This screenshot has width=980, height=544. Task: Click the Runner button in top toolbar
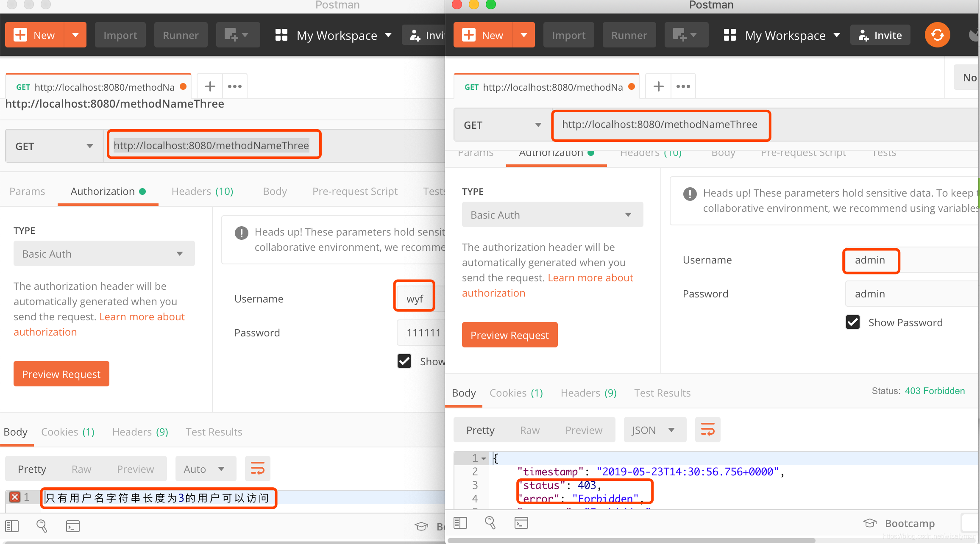[180, 35]
